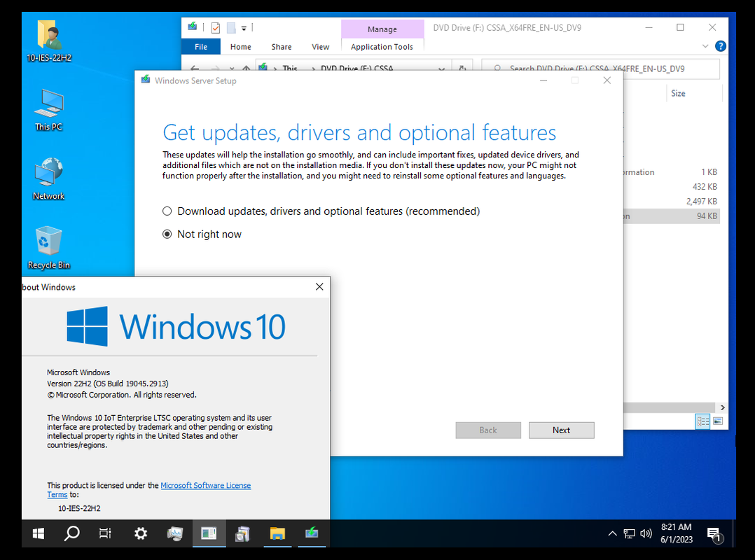Select the file row showing 94 KB

point(671,216)
